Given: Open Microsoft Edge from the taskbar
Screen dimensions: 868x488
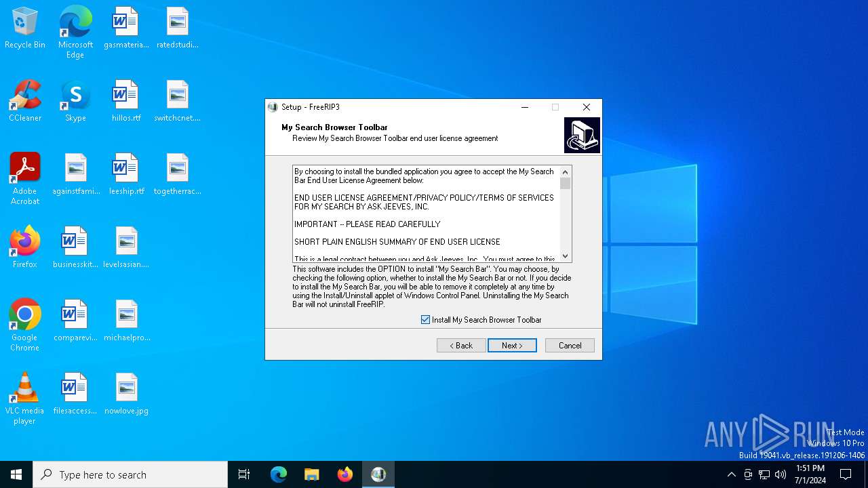Looking at the screenshot, I should (279, 474).
